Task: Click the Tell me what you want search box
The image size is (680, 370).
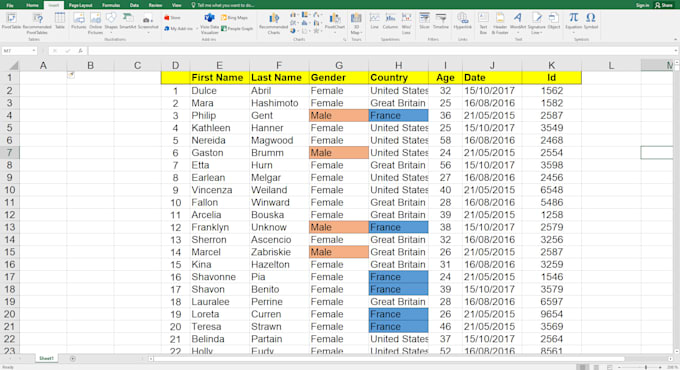Action: [x=222, y=5]
